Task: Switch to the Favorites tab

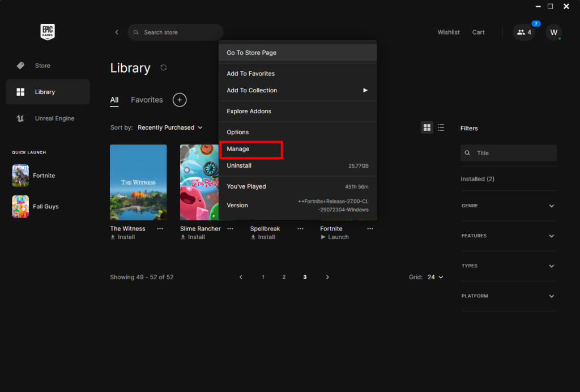Action: click(147, 100)
